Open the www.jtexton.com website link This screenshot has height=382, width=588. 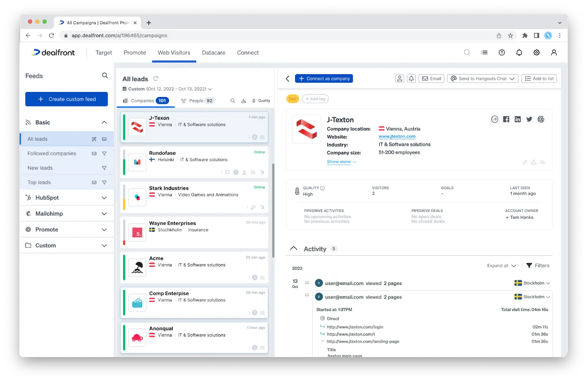(397, 136)
